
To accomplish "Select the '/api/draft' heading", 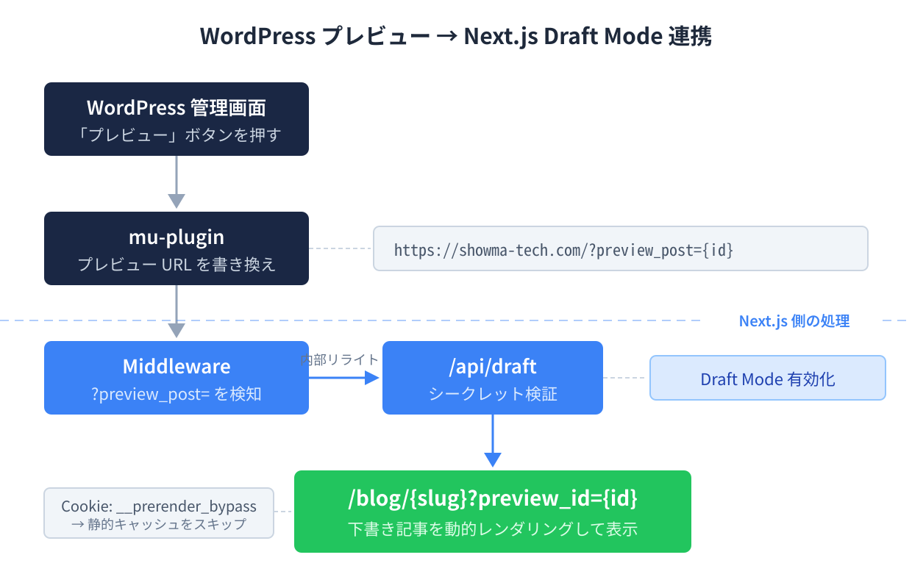I will 493,366.
